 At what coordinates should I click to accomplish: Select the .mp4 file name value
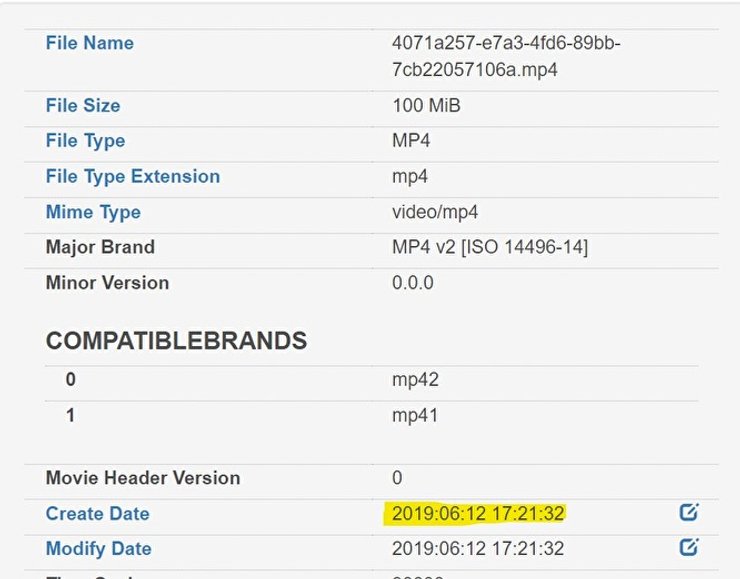(506, 57)
